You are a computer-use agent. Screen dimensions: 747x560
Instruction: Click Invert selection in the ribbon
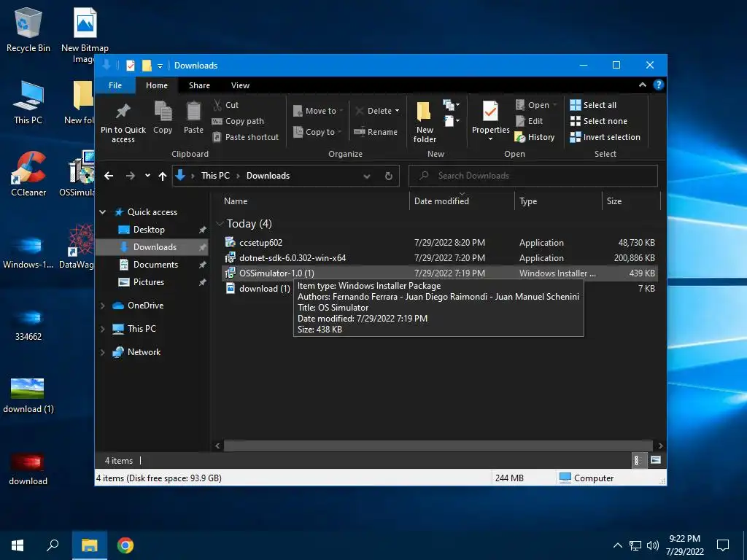tap(605, 137)
